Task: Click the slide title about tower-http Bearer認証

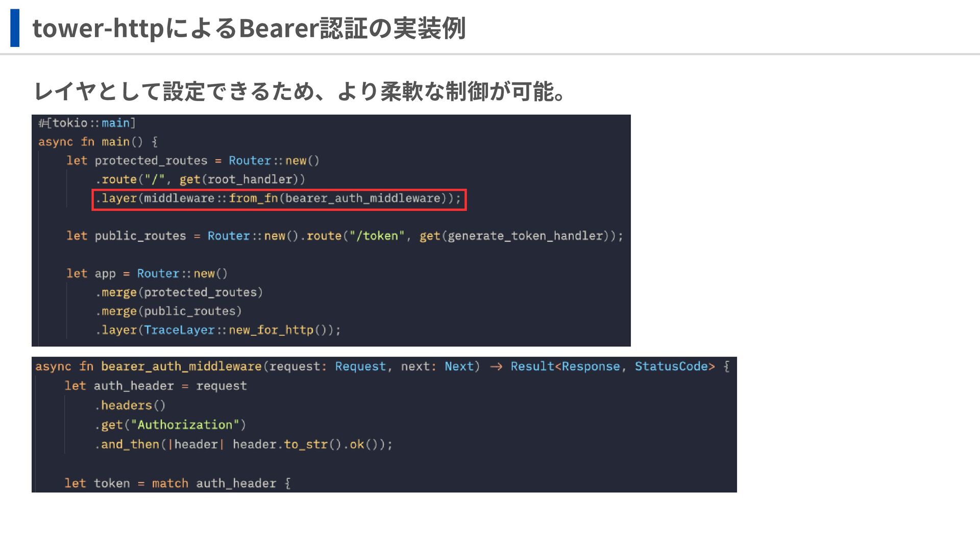Action: (249, 28)
